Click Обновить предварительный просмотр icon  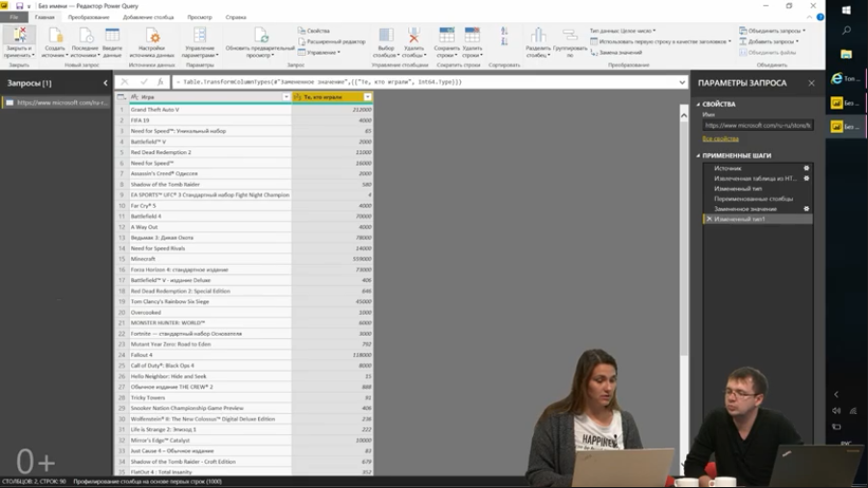point(261,36)
